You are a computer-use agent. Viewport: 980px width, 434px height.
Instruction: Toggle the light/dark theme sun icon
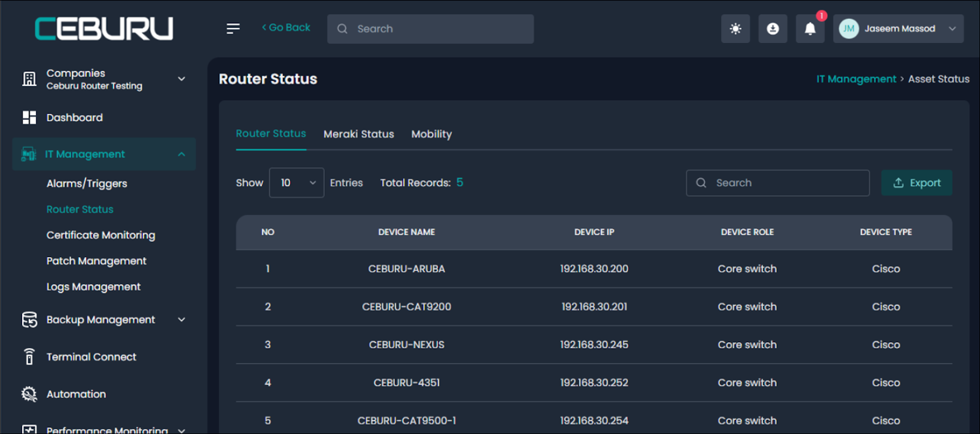pyautogui.click(x=736, y=29)
